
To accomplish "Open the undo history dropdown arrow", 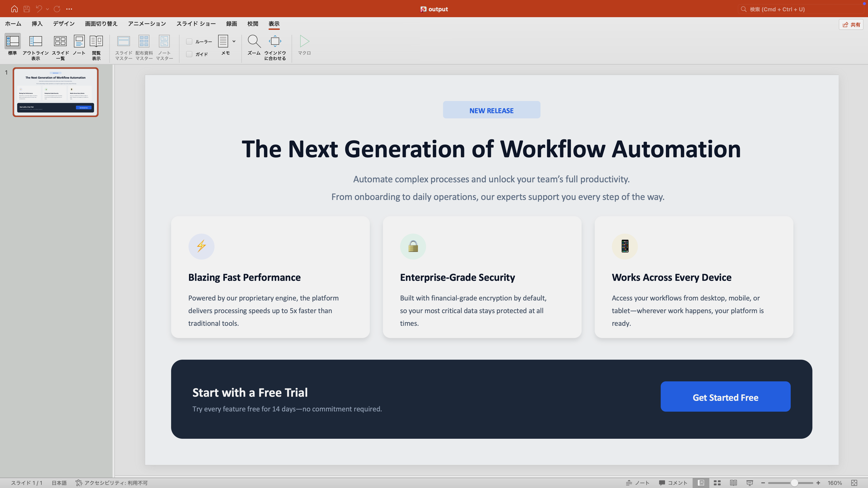I will click(x=47, y=9).
